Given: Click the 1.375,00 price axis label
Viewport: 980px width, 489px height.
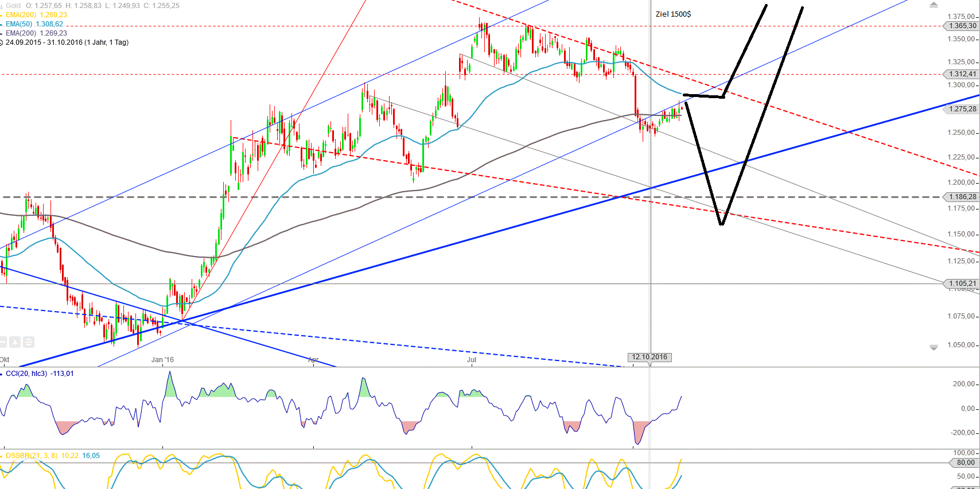Looking at the screenshot, I should point(962,17).
